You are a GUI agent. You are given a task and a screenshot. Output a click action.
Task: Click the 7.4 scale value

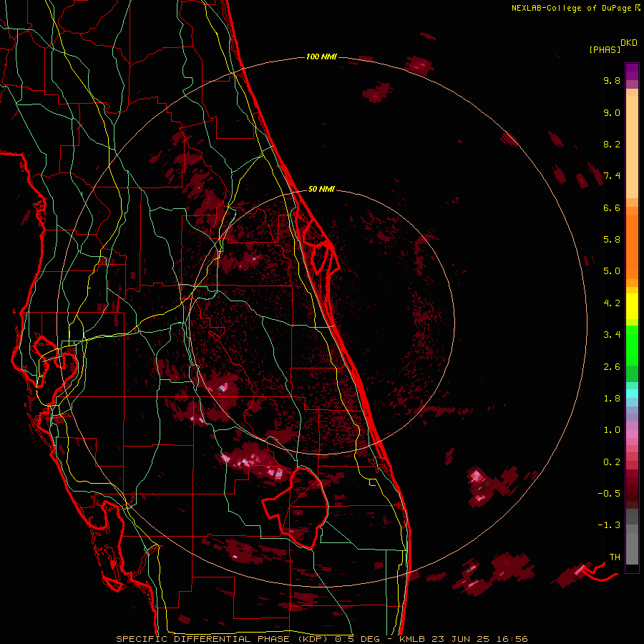click(612, 176)
